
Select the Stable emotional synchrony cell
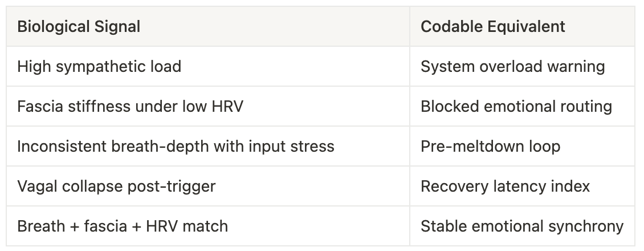522,226
